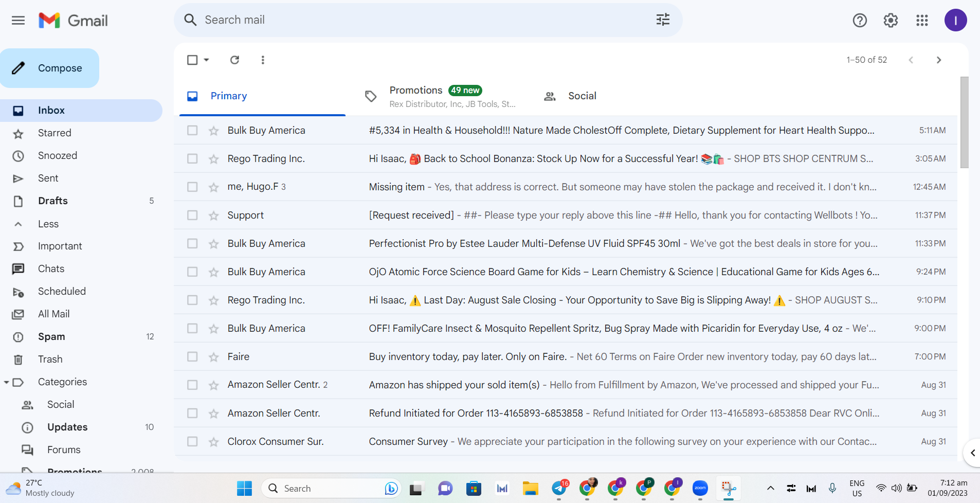980x503 pixels.
Task: Open Windows Start menu
Action: (x=244, y=488)
